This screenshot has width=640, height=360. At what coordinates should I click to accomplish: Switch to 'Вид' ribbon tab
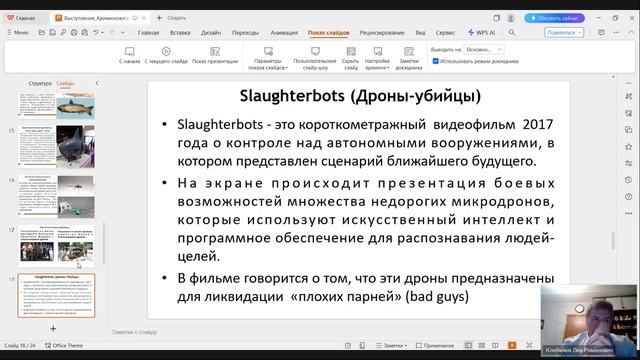(x=420, y=33)
